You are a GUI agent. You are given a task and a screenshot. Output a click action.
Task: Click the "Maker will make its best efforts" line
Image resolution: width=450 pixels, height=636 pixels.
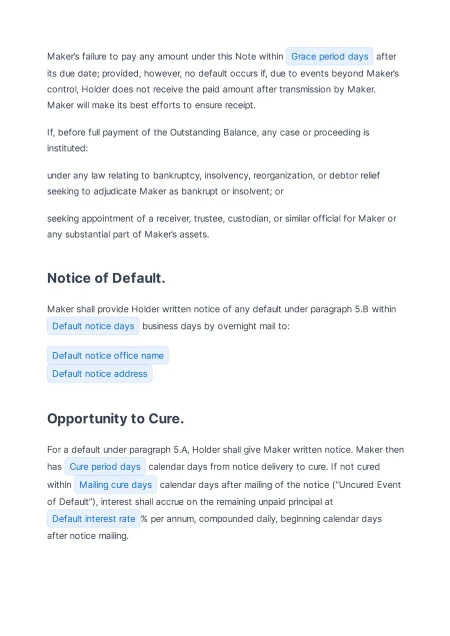click(x=151, y=105)
